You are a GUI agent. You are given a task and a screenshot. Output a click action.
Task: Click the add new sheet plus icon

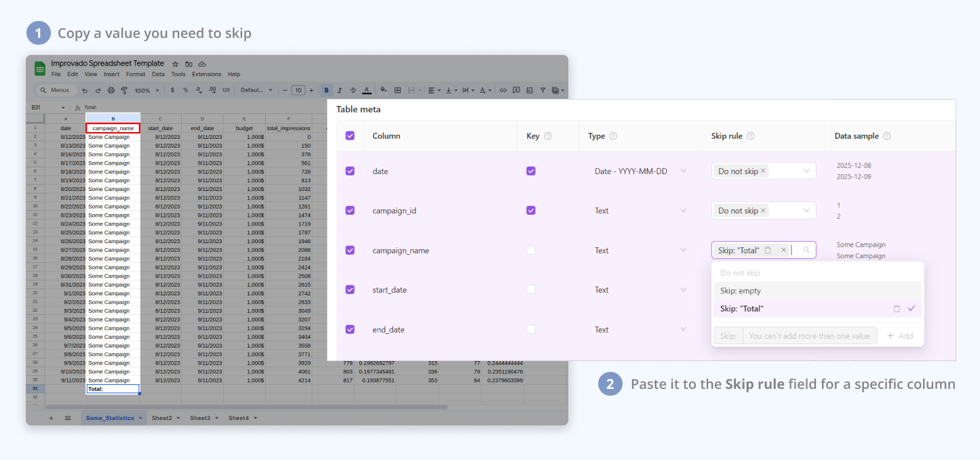point(51,418)
